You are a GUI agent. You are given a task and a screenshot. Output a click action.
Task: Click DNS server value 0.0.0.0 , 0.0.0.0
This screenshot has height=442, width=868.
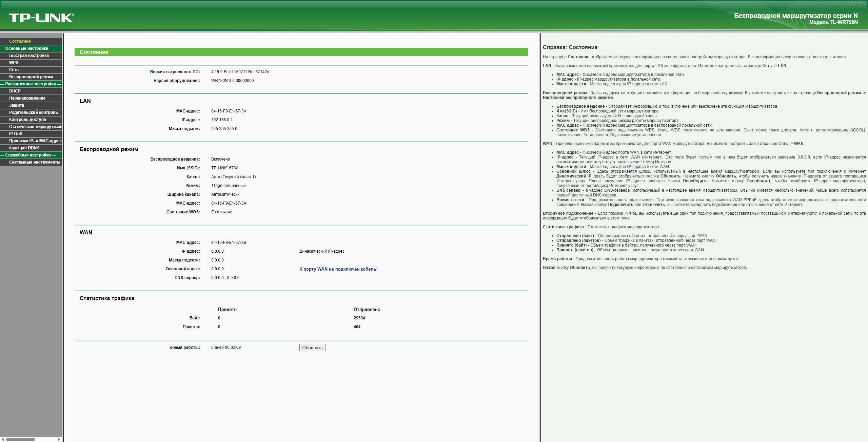point(225,278)
